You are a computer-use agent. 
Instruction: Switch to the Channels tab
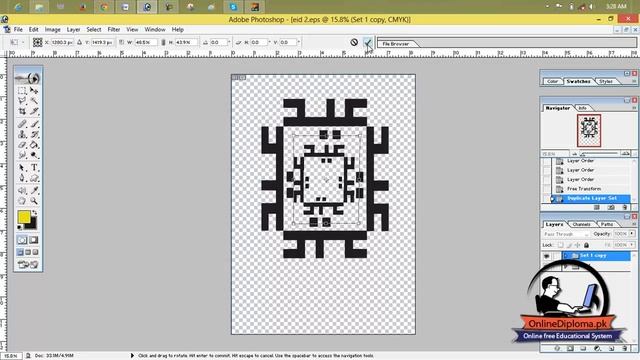pos(581,224)
